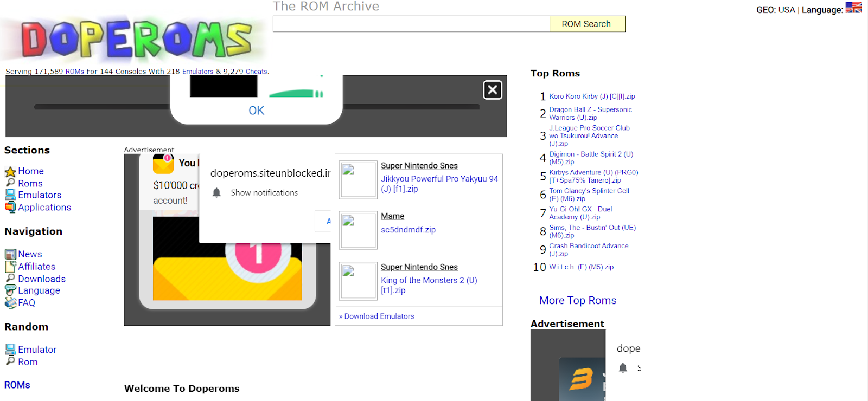Open the FAQ page
Image resolution: width=868 pixels, height=401 pixels.
(x=27, y=303)
